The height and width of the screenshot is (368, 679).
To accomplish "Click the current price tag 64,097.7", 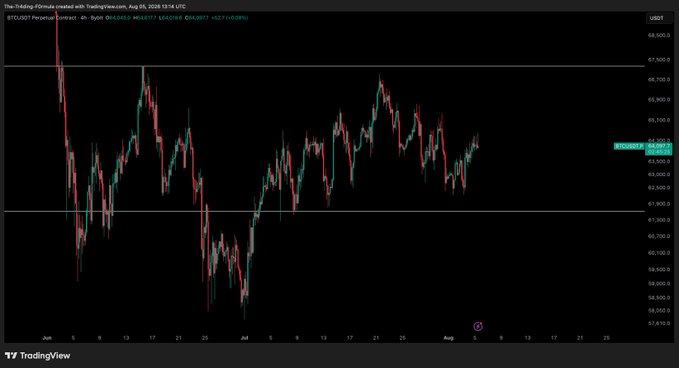I will click(x=659, y=146).
